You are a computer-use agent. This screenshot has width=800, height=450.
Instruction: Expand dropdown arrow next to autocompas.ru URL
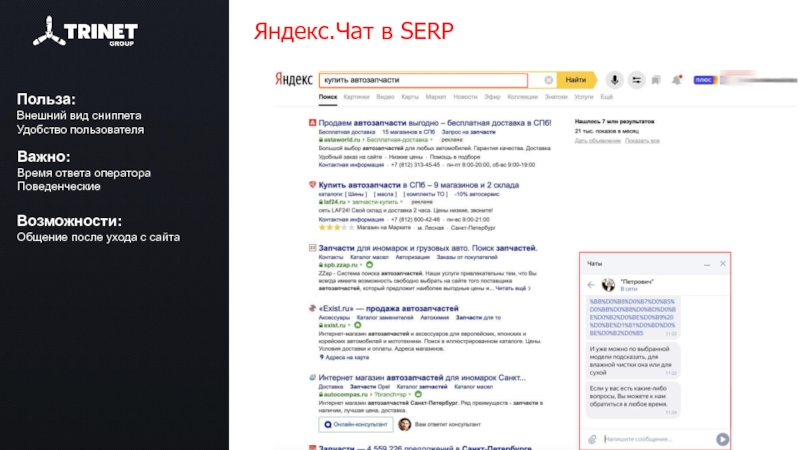(x=410, y=394)
